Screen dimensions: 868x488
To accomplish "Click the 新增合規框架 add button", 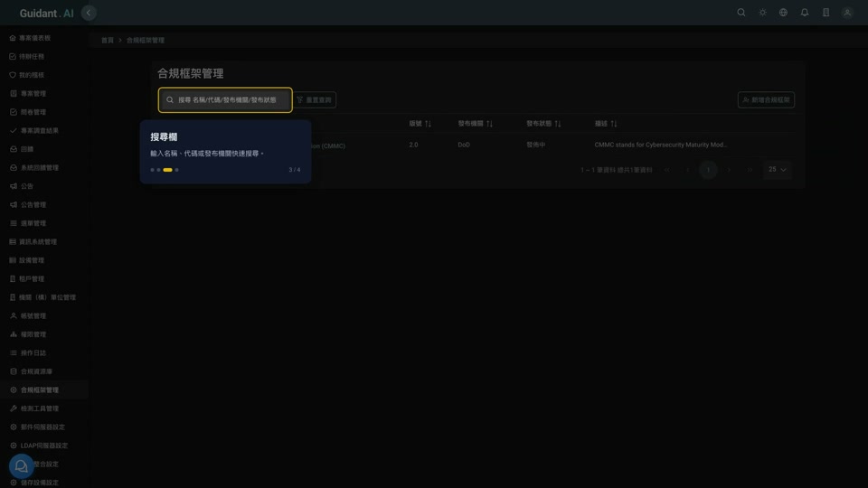I will 766,99.
